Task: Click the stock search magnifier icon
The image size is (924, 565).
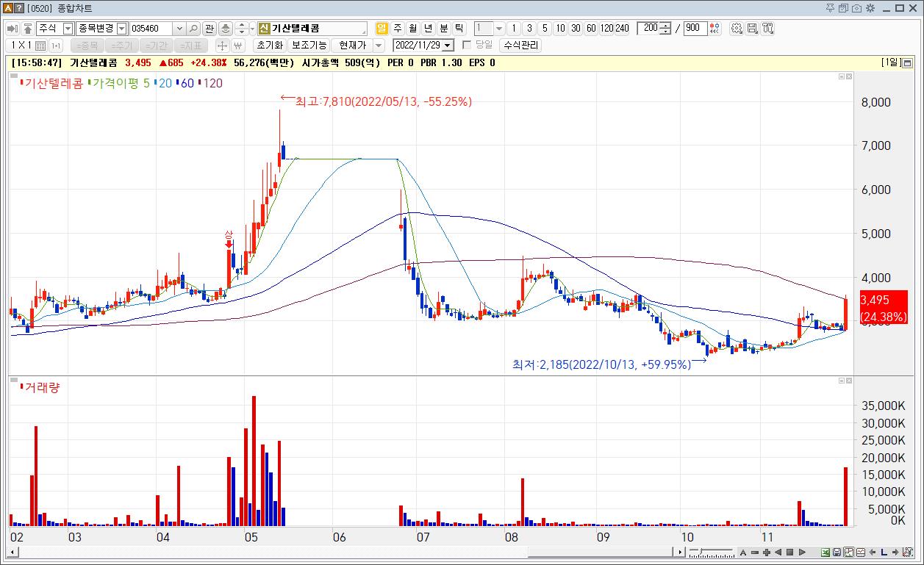Action: pyautogui.click(x=193, y=28)
